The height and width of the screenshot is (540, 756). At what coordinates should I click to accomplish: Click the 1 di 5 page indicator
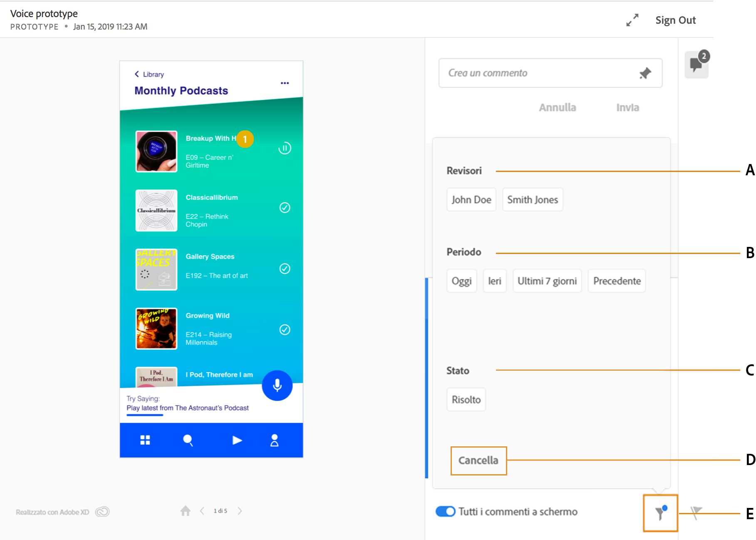221,511
